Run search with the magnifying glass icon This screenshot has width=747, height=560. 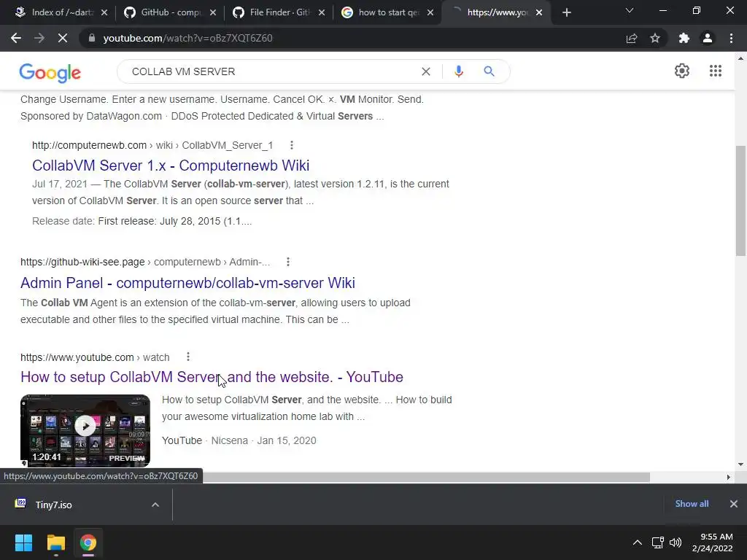(x=489, y=71)
